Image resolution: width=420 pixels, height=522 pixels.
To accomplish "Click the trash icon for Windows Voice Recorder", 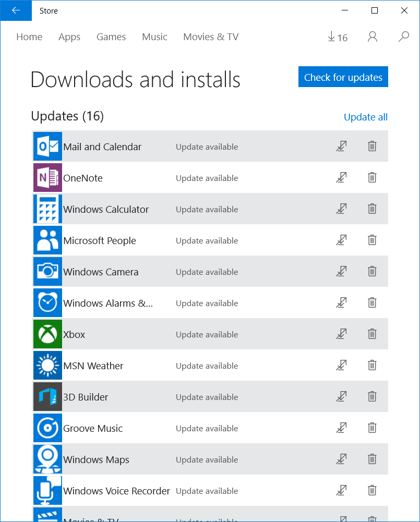I will 372,490.
